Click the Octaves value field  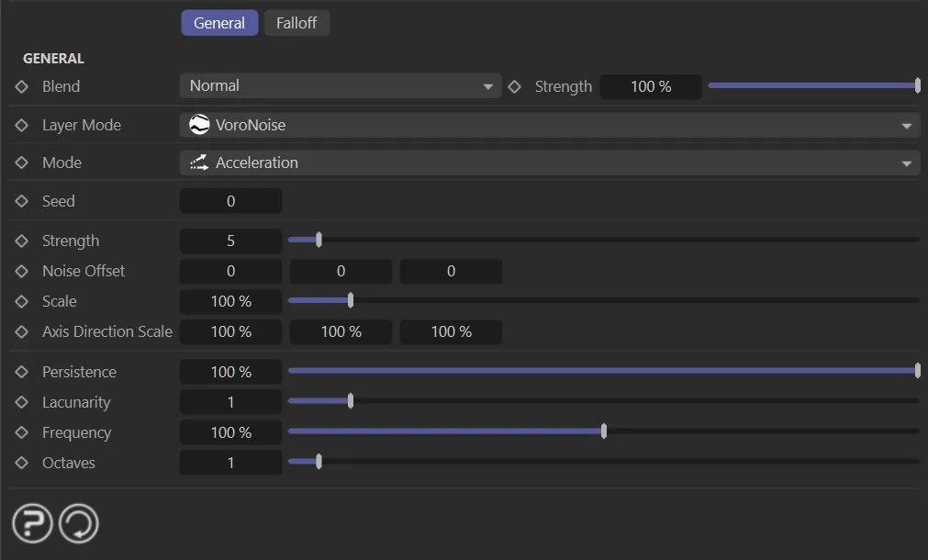(x=230, y=463)
